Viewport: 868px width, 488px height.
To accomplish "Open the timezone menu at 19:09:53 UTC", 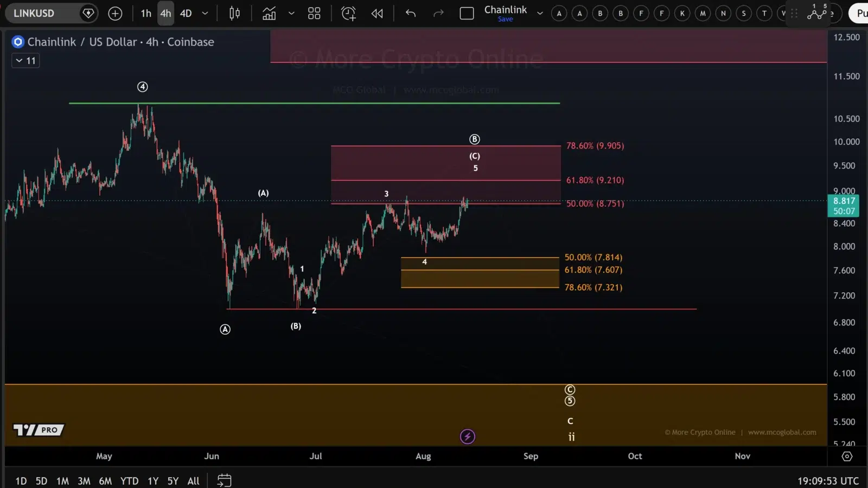I will tap(828, 481).
